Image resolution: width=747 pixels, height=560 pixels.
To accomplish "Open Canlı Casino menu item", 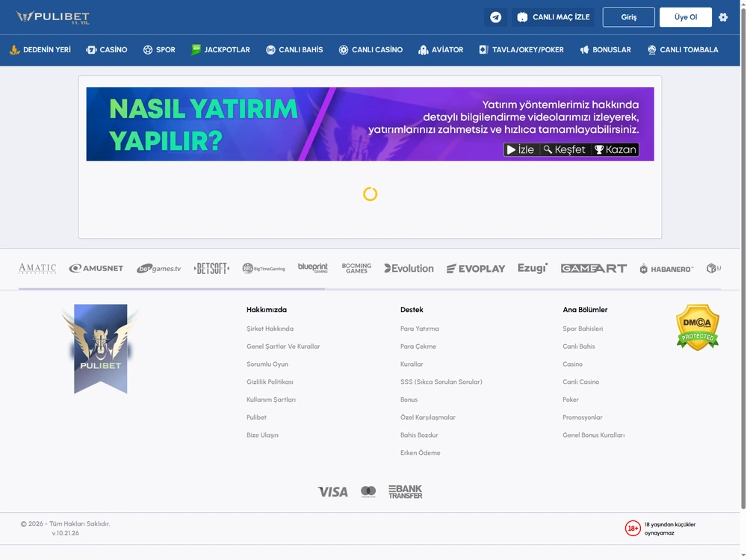I will [x=371, y=49].
